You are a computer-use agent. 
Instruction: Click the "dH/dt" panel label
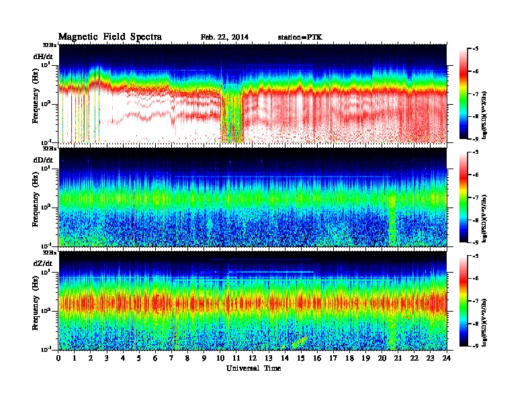pos(43,56)
